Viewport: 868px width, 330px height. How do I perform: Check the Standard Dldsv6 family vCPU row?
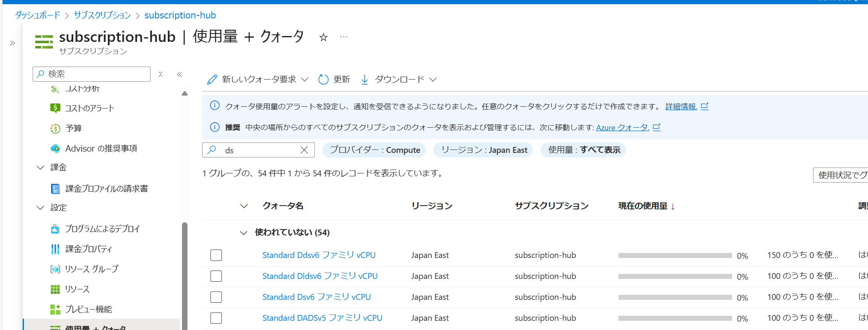tap(216, 276)
